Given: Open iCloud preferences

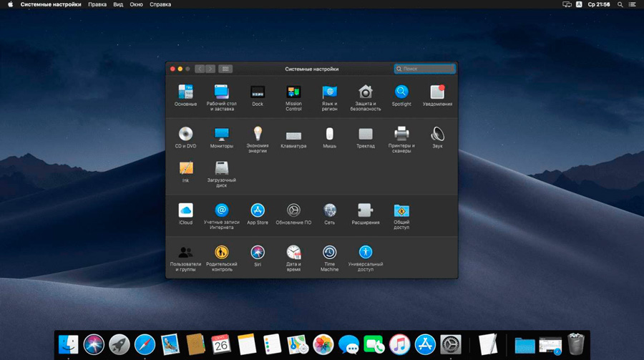Looking at the screenshot, I should (x=185, y=214).
